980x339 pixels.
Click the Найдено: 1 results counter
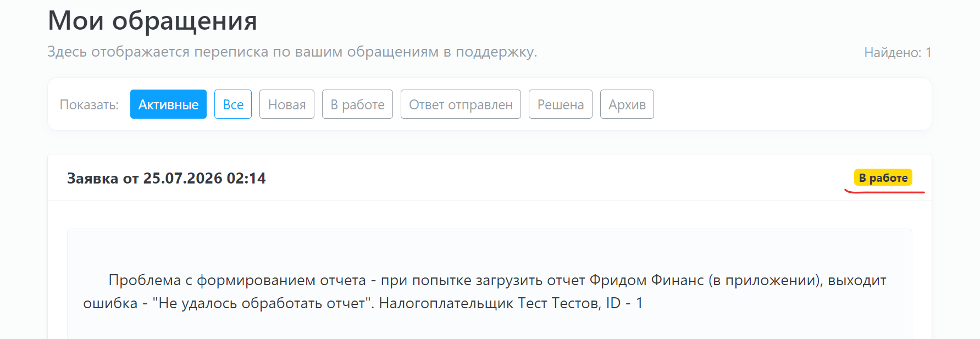coord(898,53)
